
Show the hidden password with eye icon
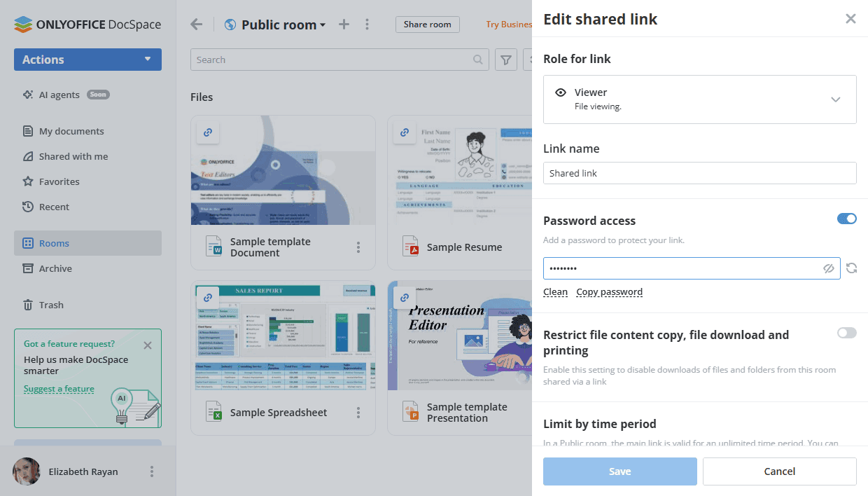pos(829,268)
